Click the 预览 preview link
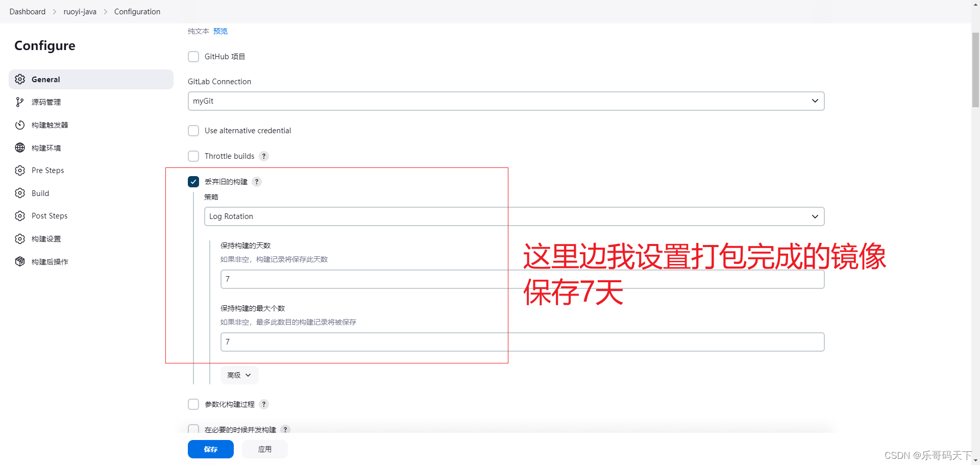The image size is (980, 465). pyautogui.click(x=220, y=31)
